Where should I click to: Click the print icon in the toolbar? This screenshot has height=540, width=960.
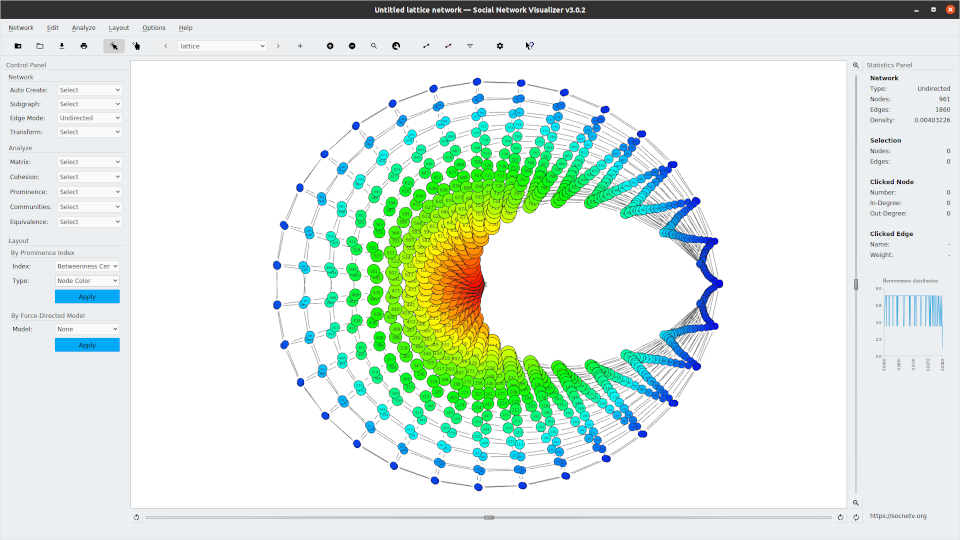(84, 46)
